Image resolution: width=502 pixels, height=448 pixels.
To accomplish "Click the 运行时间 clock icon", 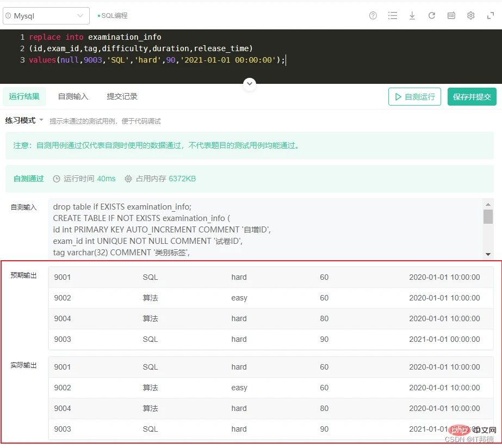I will pos(57,179).
